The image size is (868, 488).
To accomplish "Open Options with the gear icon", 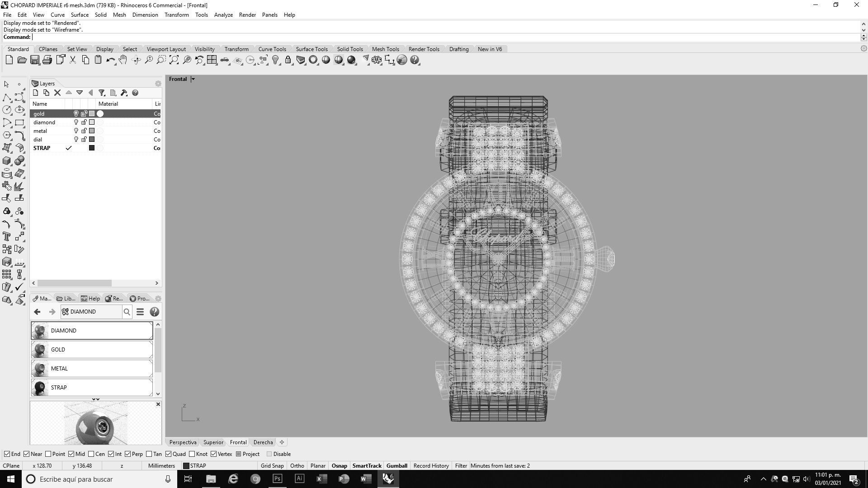I will (x=377, y=60).
